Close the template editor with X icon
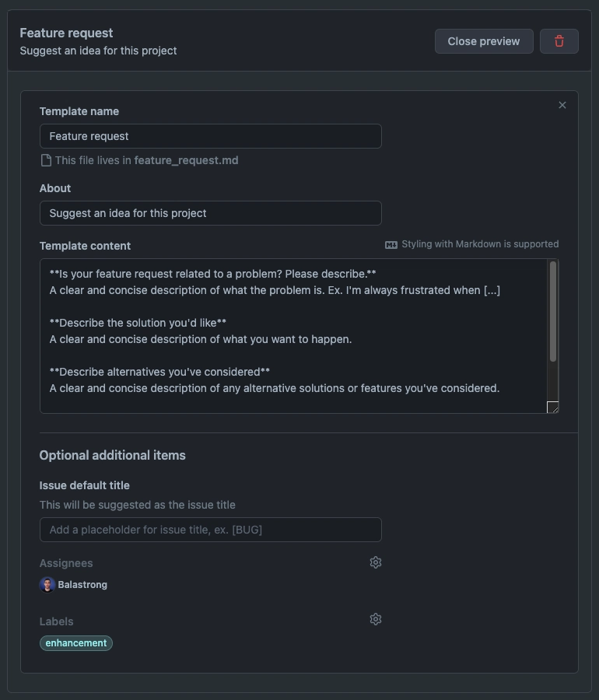The width and height of the screenshot is (599, 700). tap(562, 105)
